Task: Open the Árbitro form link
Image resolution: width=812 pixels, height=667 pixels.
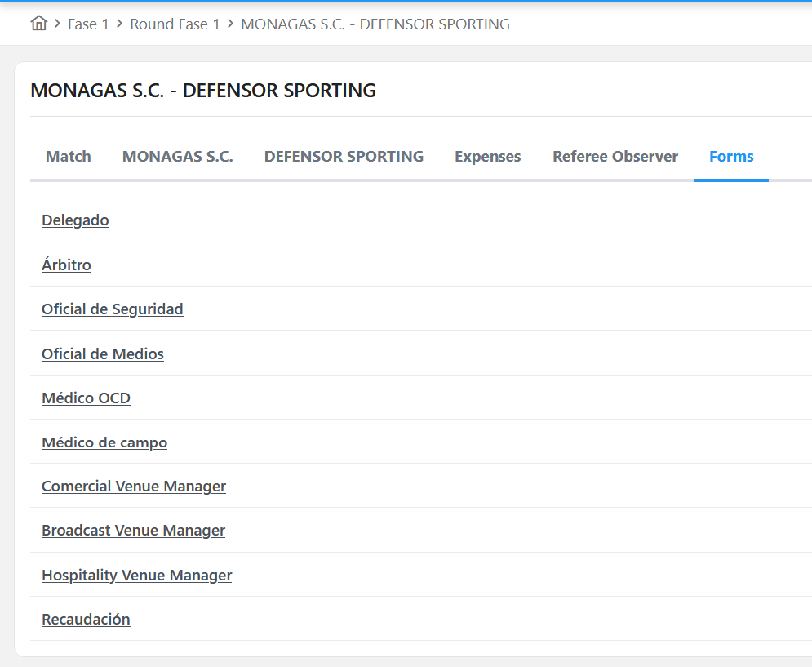Action: (x=66, y=265)
